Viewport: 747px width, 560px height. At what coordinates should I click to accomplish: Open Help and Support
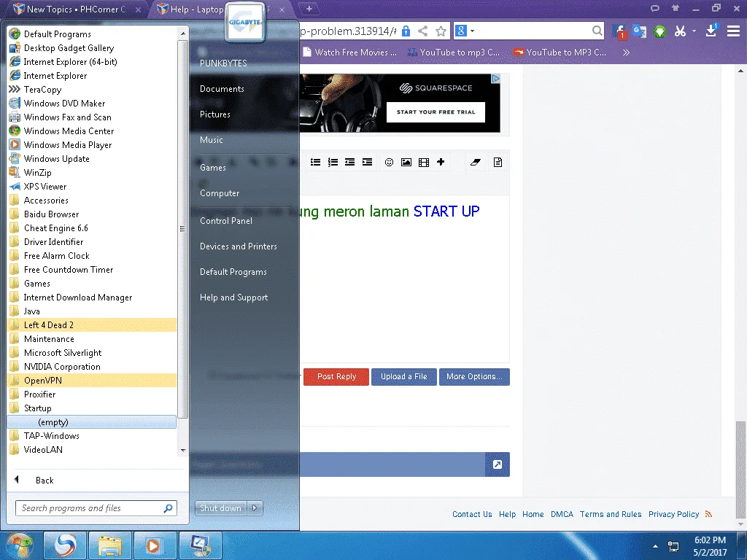coord(233,297)
